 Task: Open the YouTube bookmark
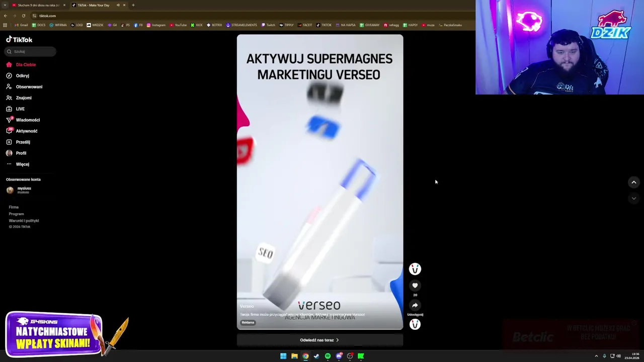pos(178,25)
